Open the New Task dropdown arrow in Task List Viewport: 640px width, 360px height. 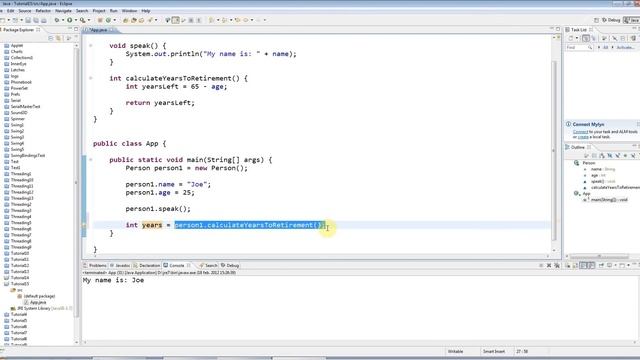tap(577, 38)
